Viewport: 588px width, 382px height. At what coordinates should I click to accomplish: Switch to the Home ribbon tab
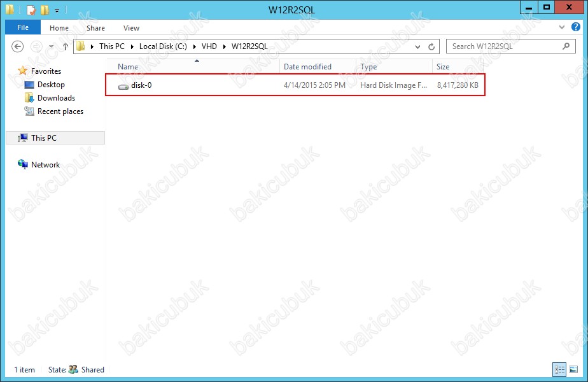[59, 28]
